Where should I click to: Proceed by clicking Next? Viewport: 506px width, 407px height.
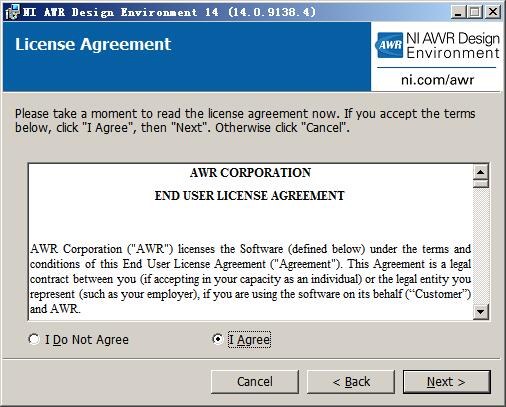pos(447,382)
